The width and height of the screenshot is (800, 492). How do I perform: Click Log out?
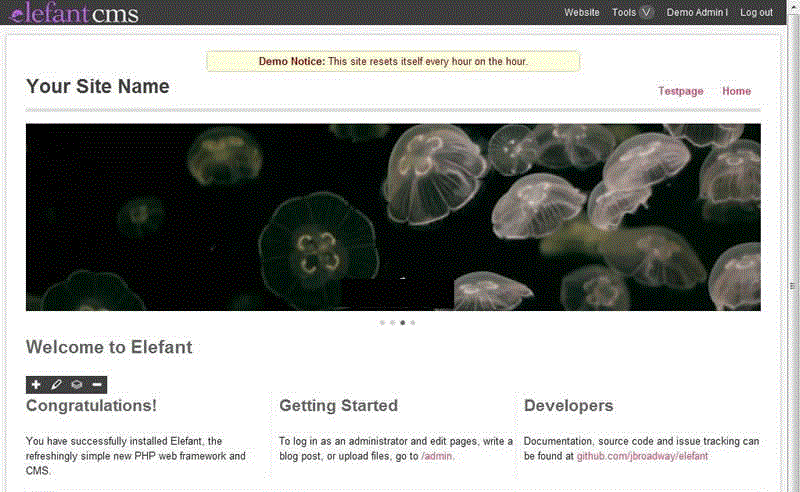(x=756, y=12)
